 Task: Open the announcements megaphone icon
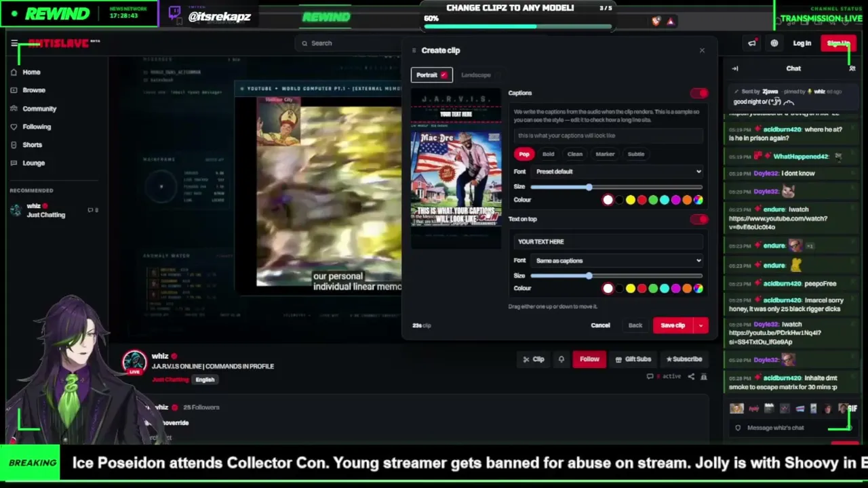(752, 43)
